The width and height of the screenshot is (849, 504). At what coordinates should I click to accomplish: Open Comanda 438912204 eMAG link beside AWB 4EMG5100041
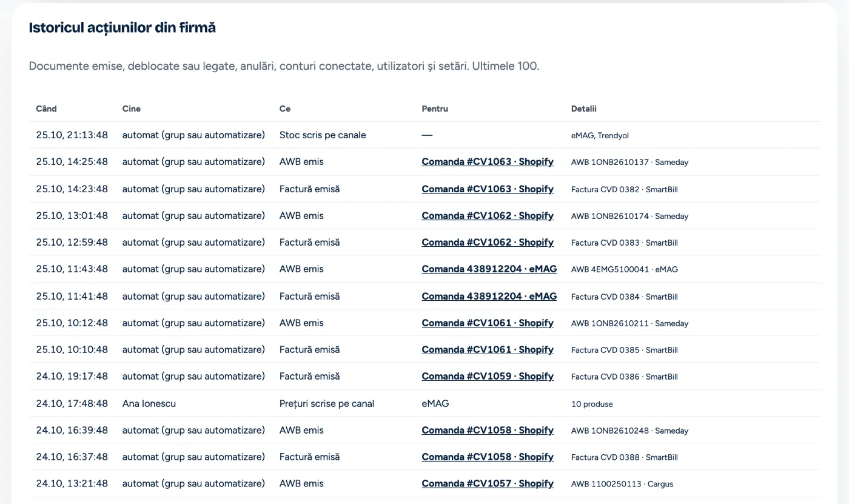point(489,269)
